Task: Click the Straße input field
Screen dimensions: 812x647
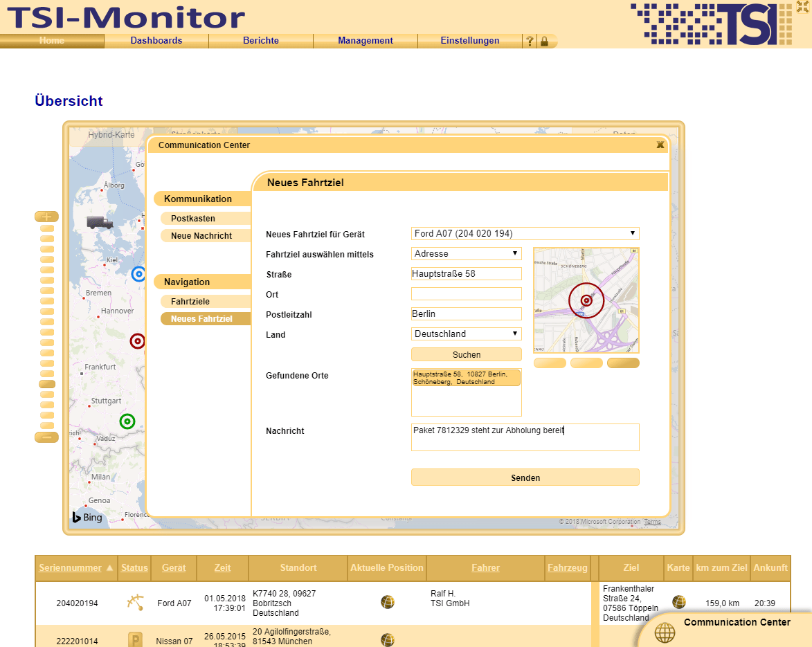Action: 466,274
